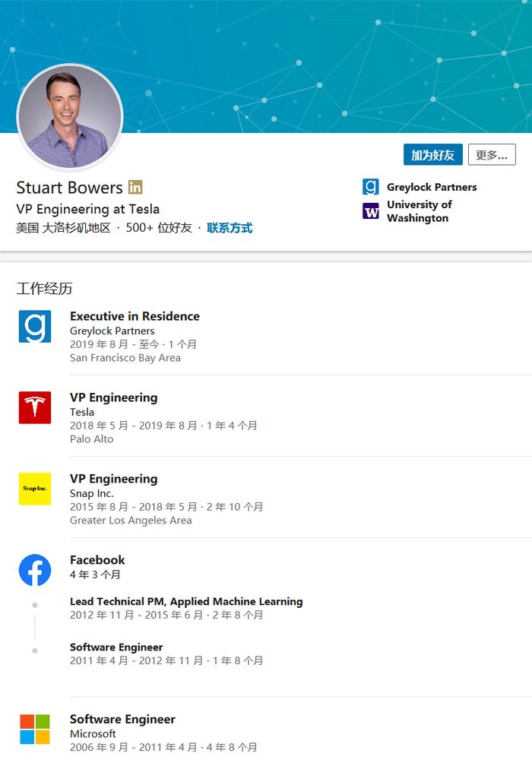The image size is (532, 769).
Task: Click the Microsoft four-color logo
Action: click(35, 729)
